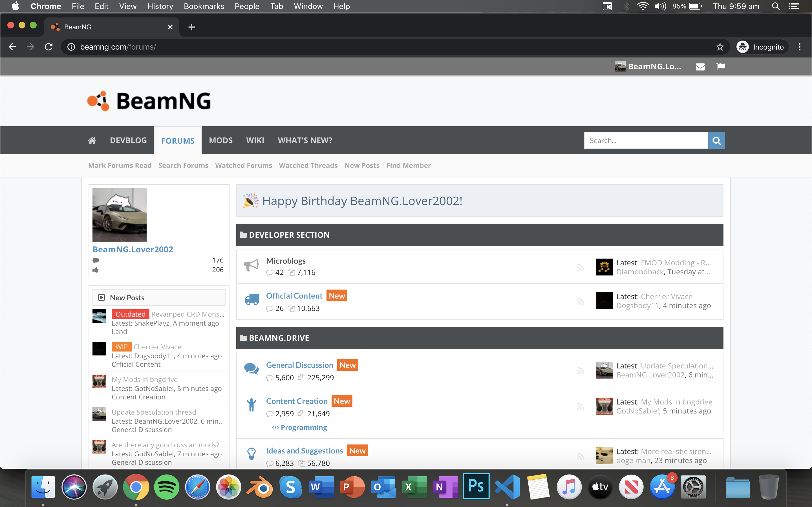Click the home icon in navigation bar
This screenshot has width=812, height=507.
point(92,140)
